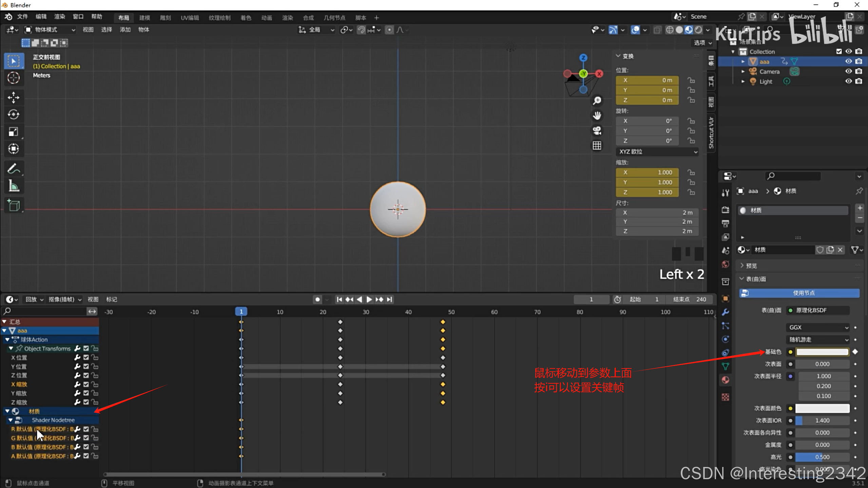Screen dimensions: 868x488
Task: Click the keyframe diamond at frame 48 in 汇总 row
Action: coord(443,322)
